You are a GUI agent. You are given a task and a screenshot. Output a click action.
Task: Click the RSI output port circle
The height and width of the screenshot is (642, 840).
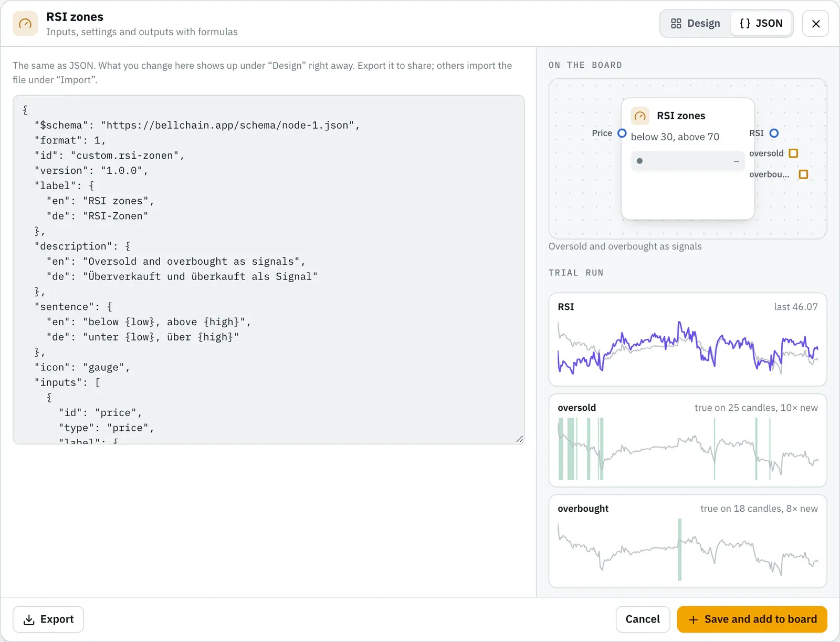[x=774, y=133]
